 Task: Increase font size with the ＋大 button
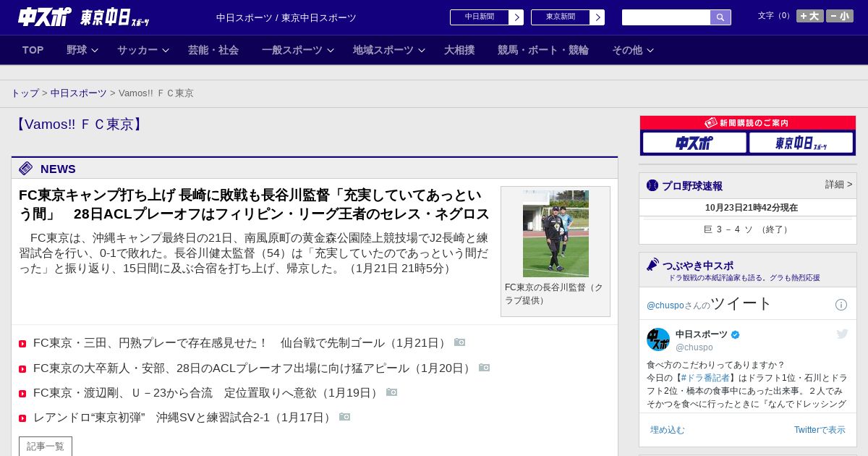810,16
